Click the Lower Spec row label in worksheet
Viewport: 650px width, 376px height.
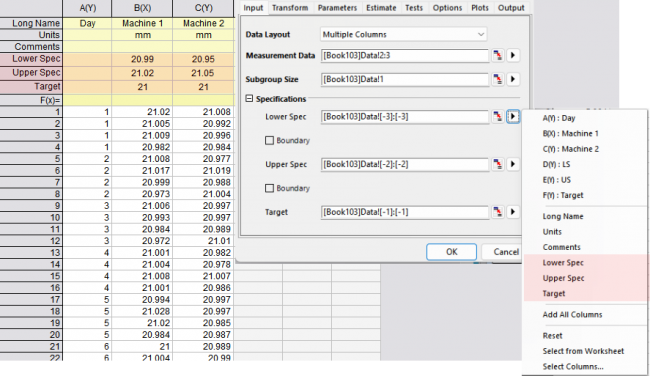[x=31, y=59]
